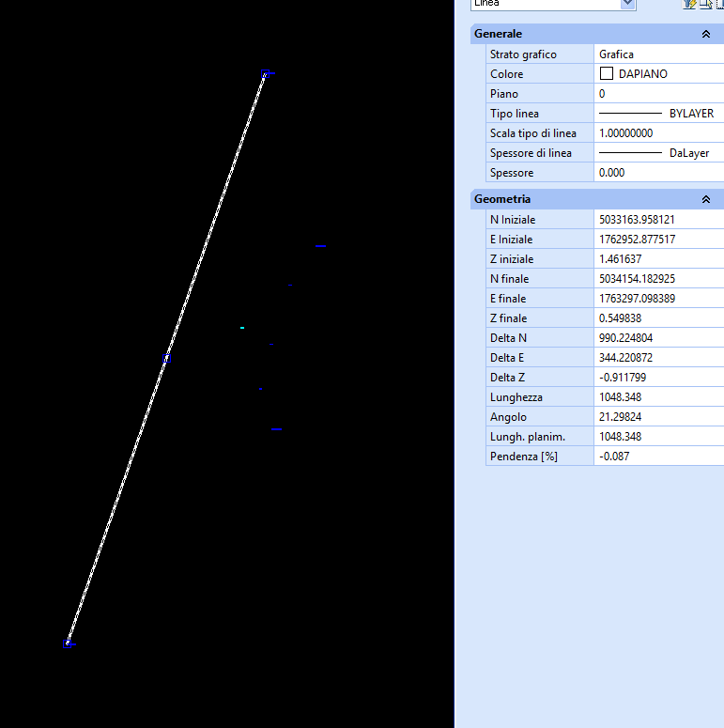
Task: Click the Pendenza [%] value field
Action: [x=657, y=457]
